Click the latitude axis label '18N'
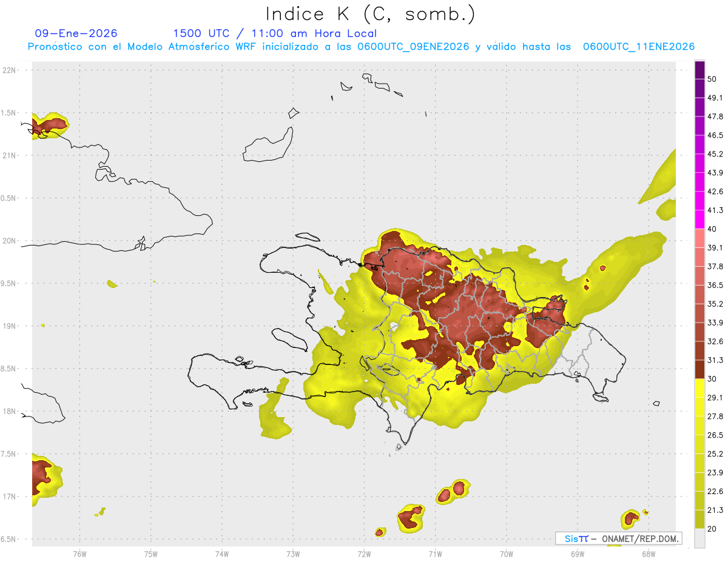This screenshot has width=728, height=562. coord(9,411)
